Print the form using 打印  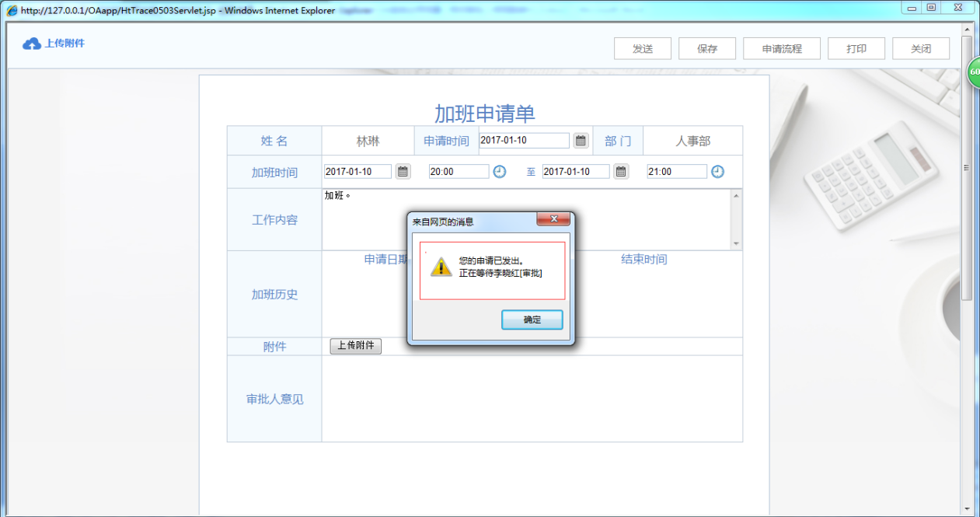(856, 47)
